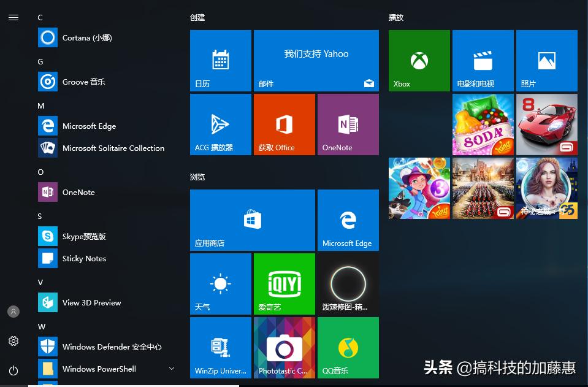Open the 电影和电视 Movies & TV tile
The width and height of the screenshot is (588, 387).
483,60
